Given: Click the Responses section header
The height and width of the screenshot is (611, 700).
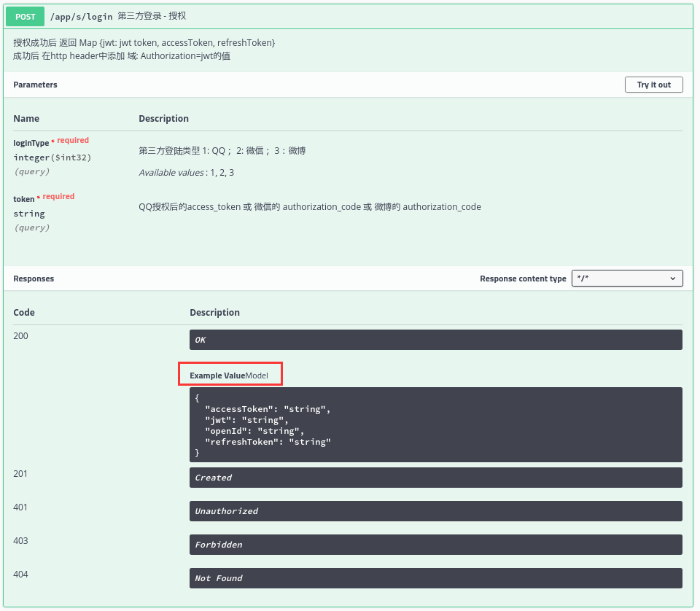Looking at the screenshot, I should tap(34, 279).
